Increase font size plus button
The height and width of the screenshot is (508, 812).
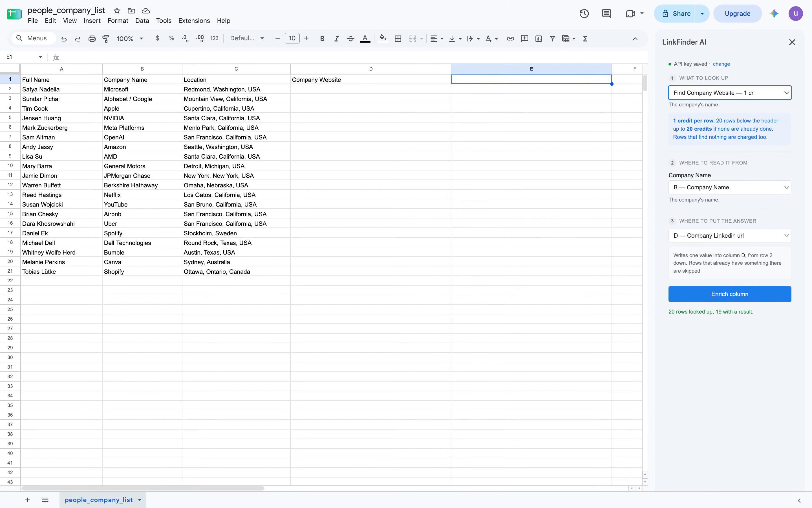click(x=306, y=38)
